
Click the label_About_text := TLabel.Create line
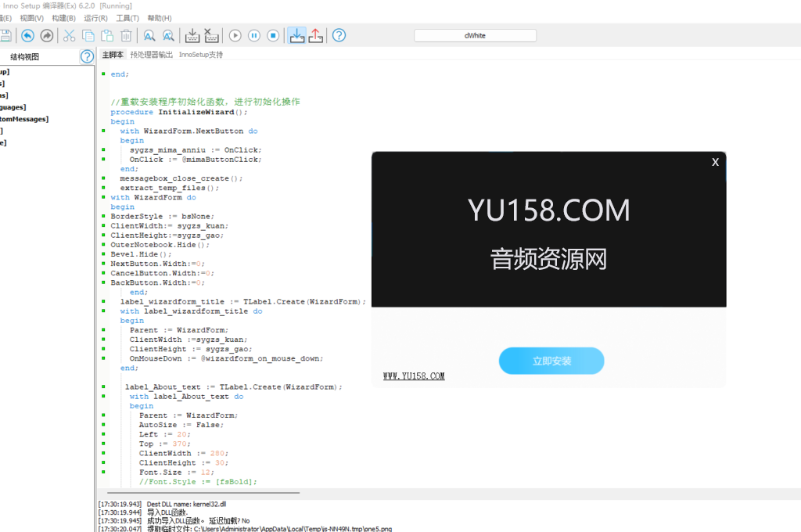pos(233,386)
